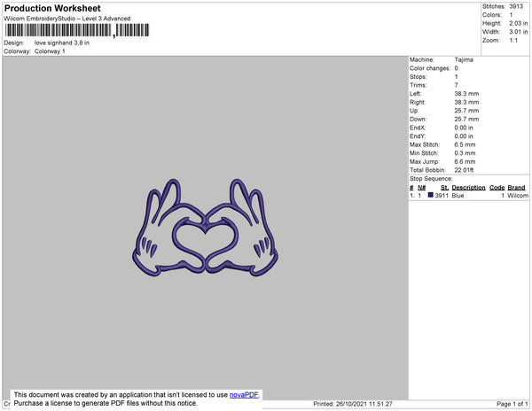Click the 'Description' column header
This screenshot has height=411, width=532.
[x=468, y=188]
